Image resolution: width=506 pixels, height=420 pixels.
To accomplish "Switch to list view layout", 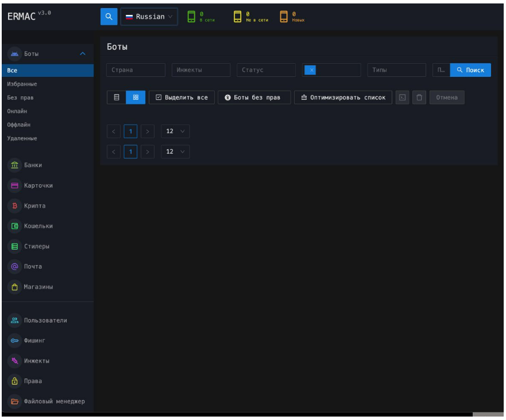I will (x=117, y=98).
